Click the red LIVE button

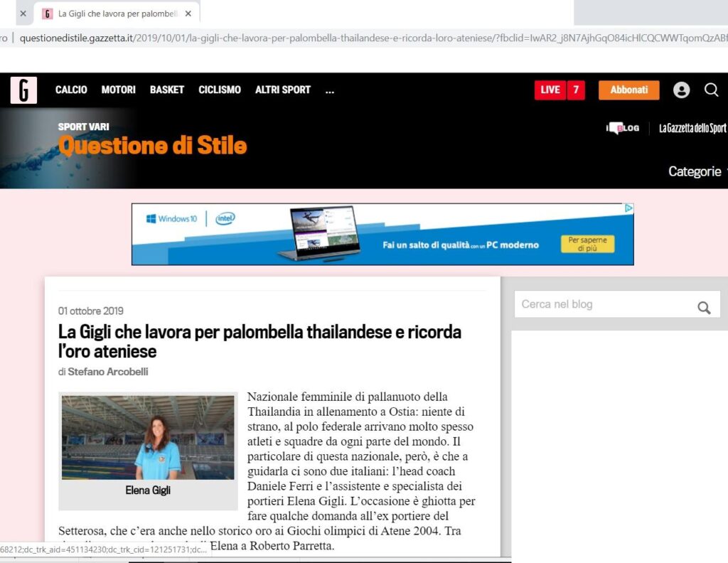click(x=550, y=90)
